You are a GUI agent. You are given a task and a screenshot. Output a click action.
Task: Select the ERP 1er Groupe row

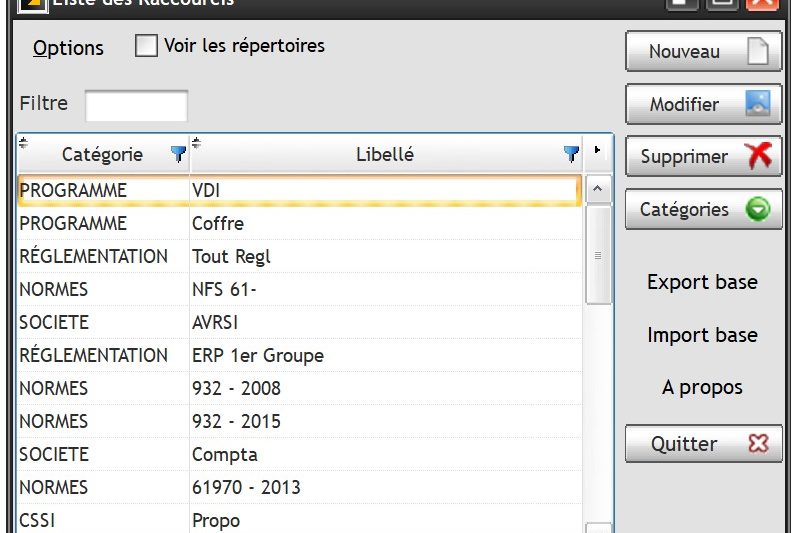click(300, 355)
